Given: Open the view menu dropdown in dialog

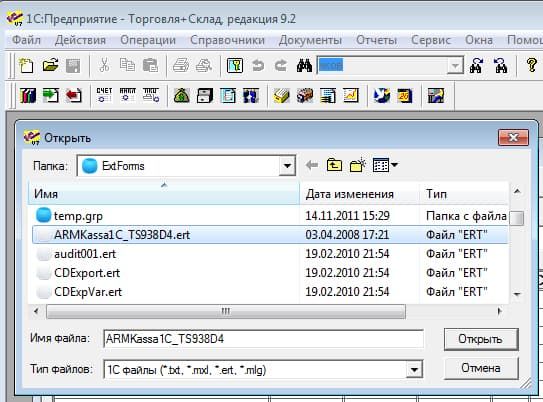Looking at the screenshot, I should tap(385, 165).
